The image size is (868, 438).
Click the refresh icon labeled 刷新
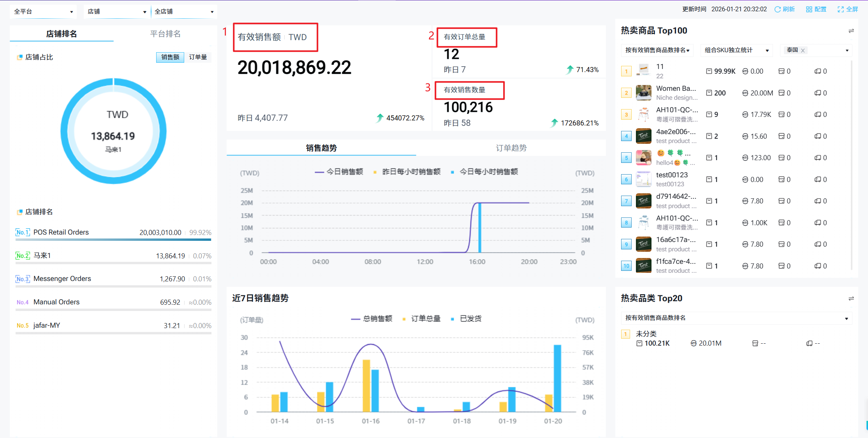point(777,9)
